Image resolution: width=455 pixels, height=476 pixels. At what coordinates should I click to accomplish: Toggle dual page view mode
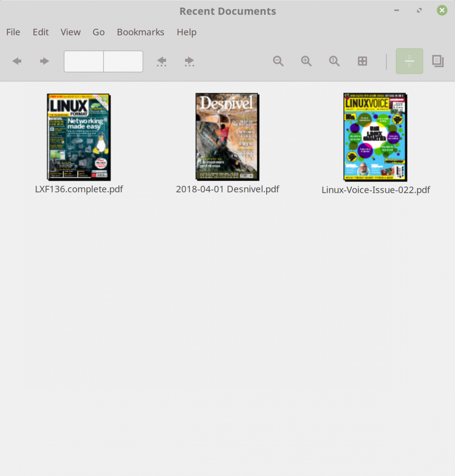coord(438,61)
